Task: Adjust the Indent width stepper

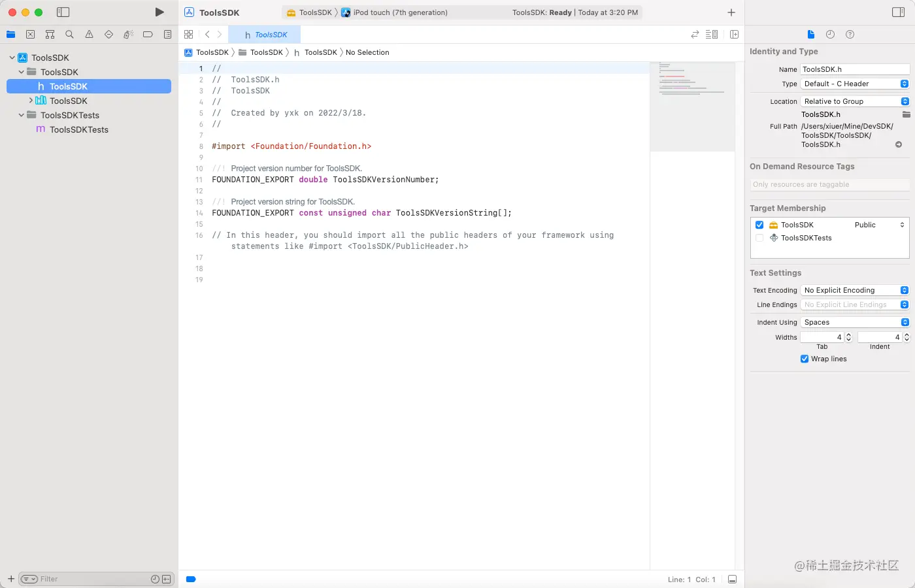Action: 907,337
